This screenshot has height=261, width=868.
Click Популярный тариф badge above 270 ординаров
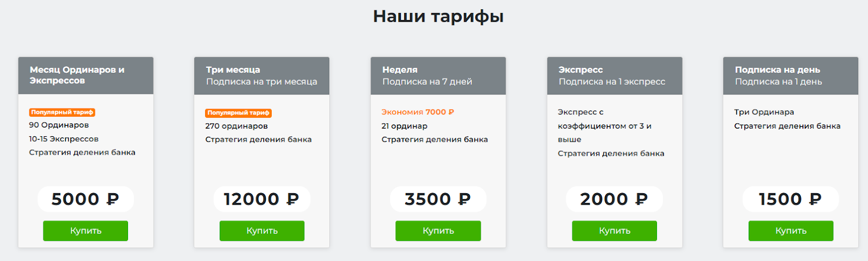pyautogui.click(x=238, y=113)
